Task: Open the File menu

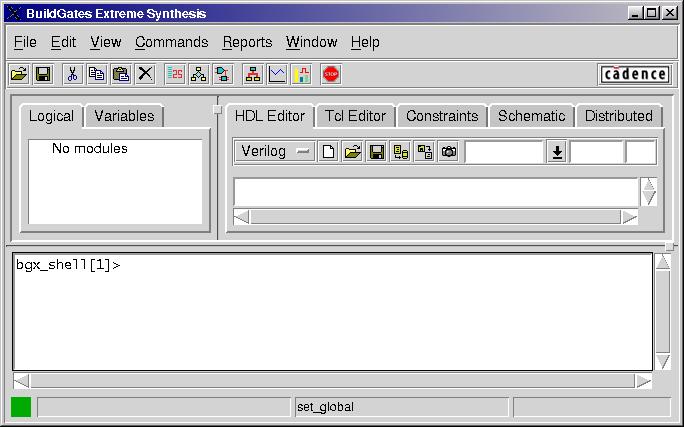Action: click(x=25, y=42)
